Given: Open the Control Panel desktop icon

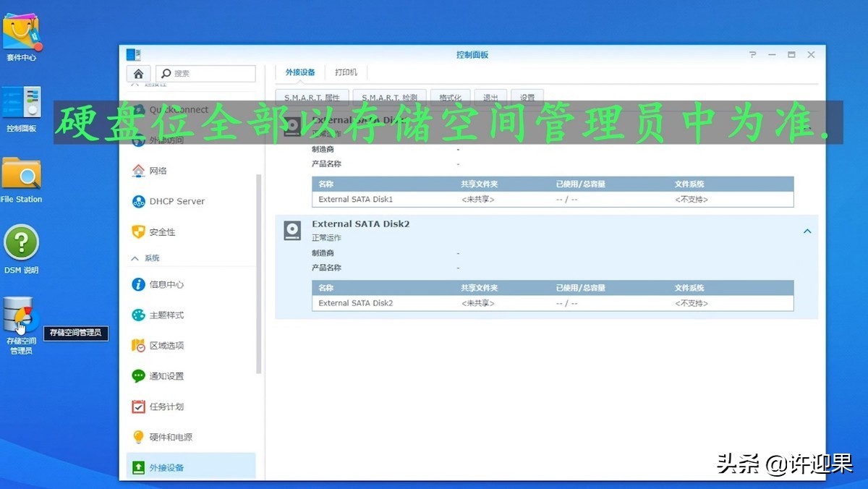Looking at the screenshot, I should click(x=22, y=103).
